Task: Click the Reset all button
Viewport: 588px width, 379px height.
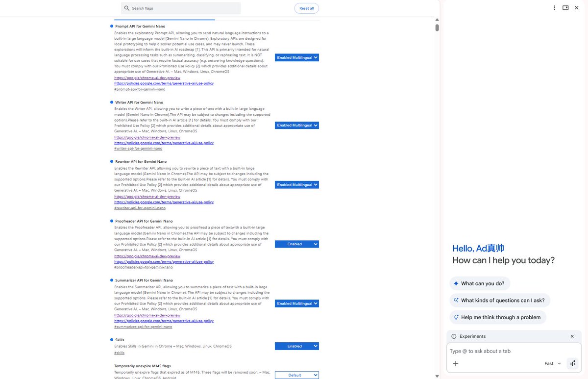Action: coord(307,8)
